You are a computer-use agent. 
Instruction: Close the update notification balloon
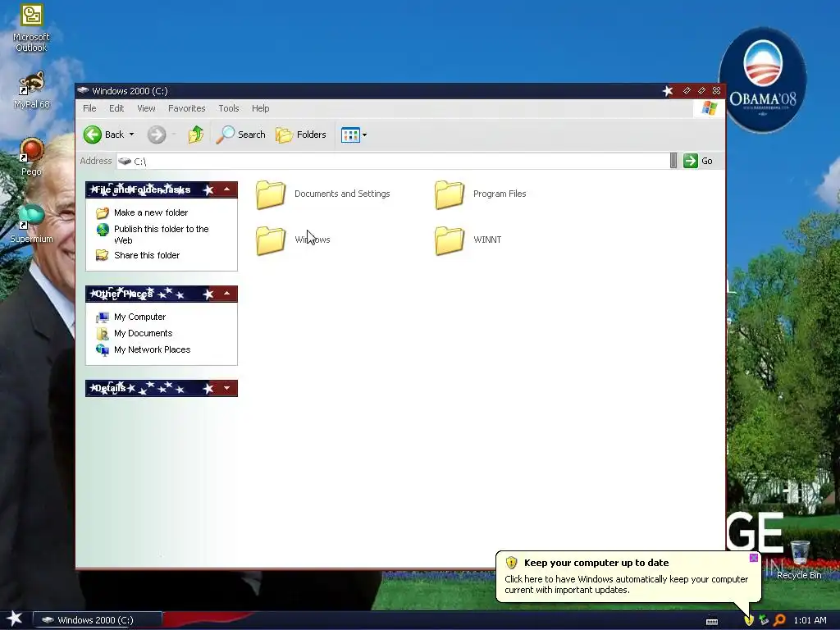tap(754, 558)
